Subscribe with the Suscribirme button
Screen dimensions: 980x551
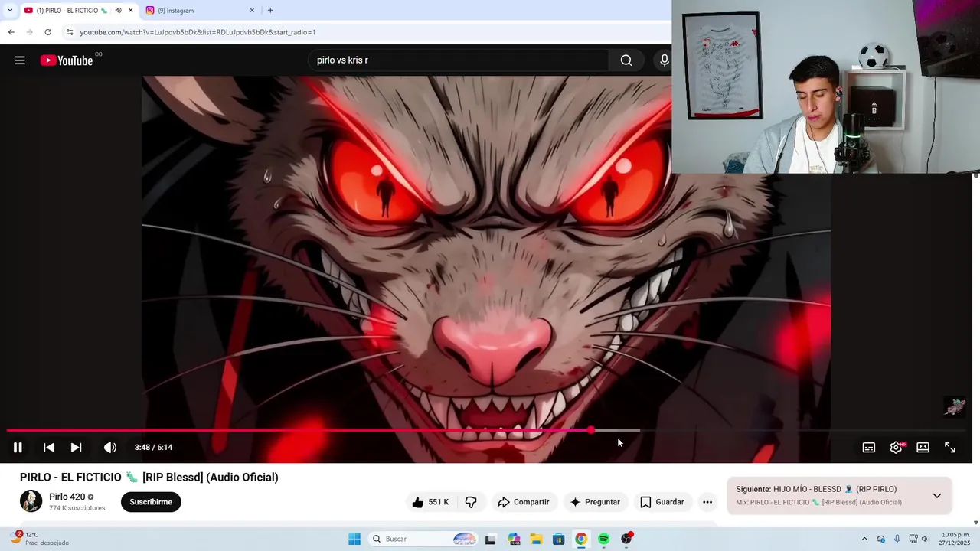click(x=151, y=502)
